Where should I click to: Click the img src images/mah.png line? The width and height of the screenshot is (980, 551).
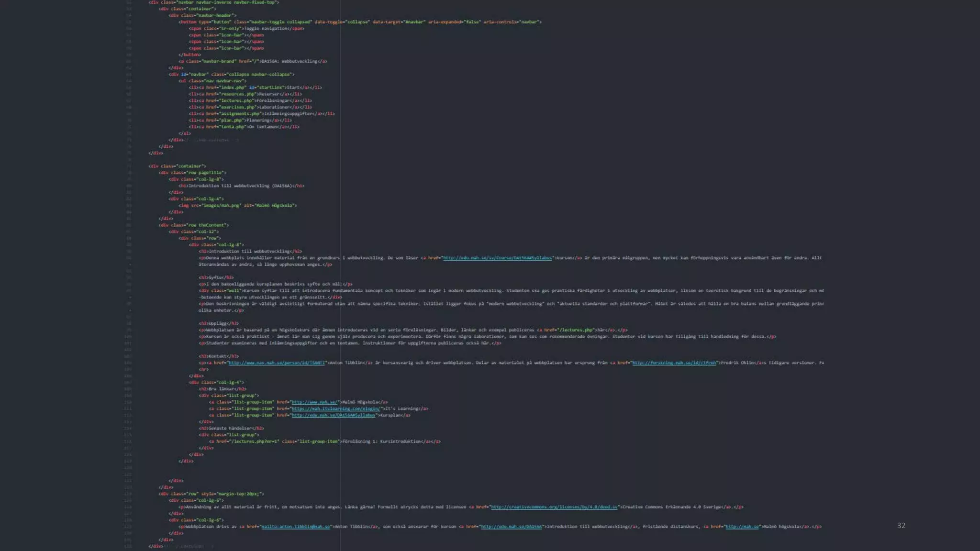(x=237, y=205)
